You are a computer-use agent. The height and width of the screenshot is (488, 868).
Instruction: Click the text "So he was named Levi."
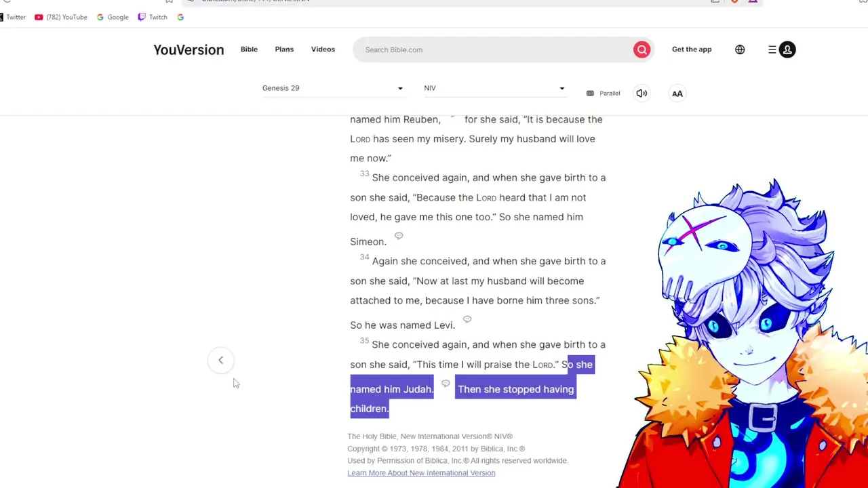402,325
